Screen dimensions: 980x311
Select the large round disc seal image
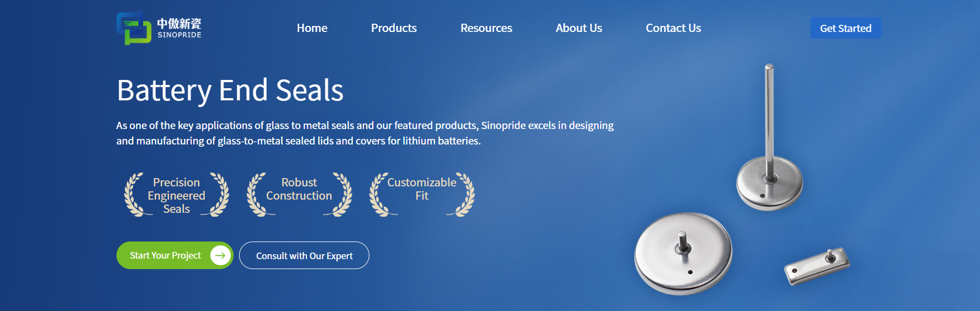point(684,253)
